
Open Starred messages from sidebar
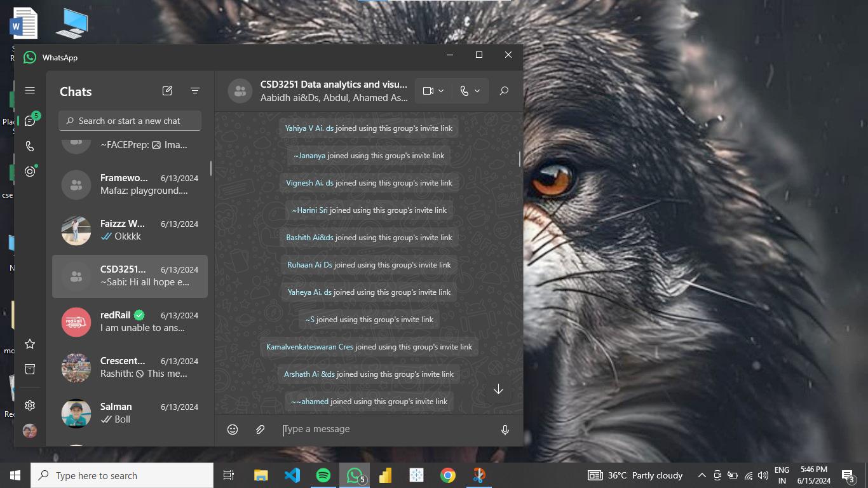(x=30, y=344)
